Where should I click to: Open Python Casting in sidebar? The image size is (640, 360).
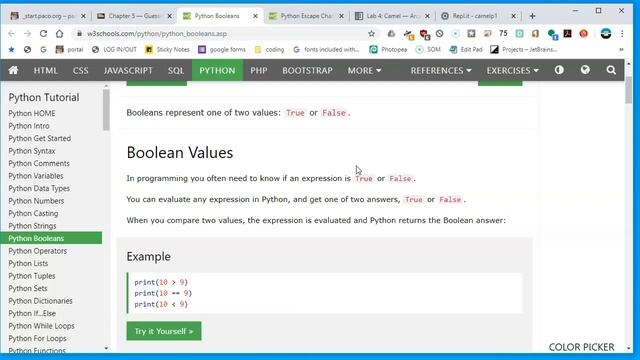click(33, 213)
